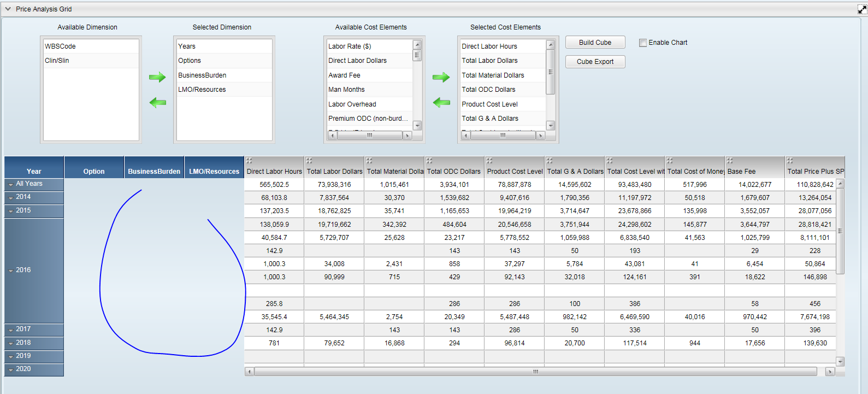Click grip icon above Total ODC Dollars column
Viewport: 868px width, 394px height.
coord(429,161)
